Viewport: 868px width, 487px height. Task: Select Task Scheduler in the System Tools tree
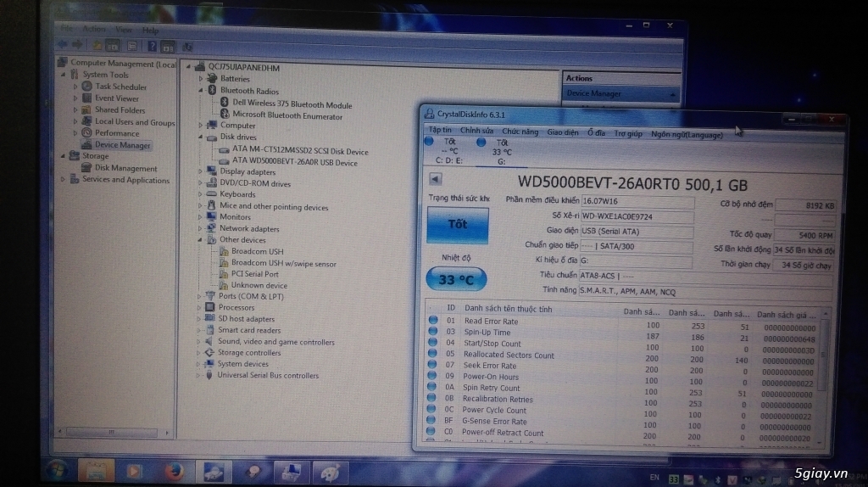120,87
